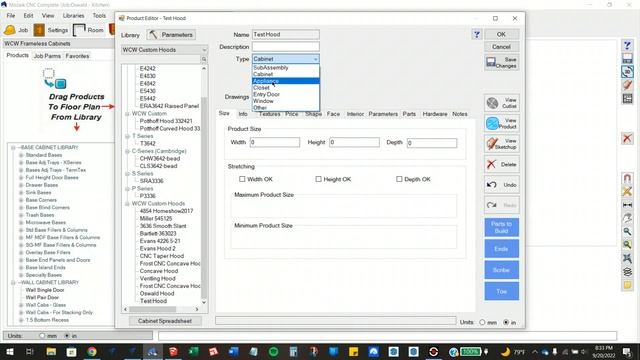Check the Height OK checkbox
Screen dimensions: 640x360
coord(318,179)
